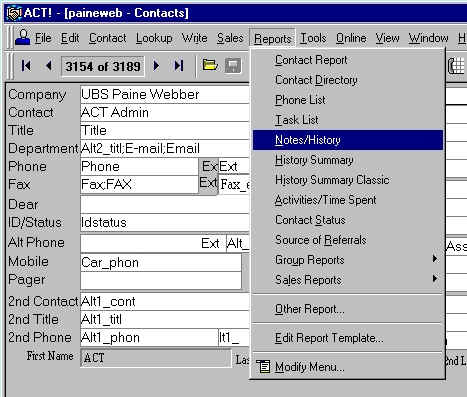This screenshot has width=467, height=397.
Task: Click the Company field UBS Paine Webber
Action: [165, 95]
